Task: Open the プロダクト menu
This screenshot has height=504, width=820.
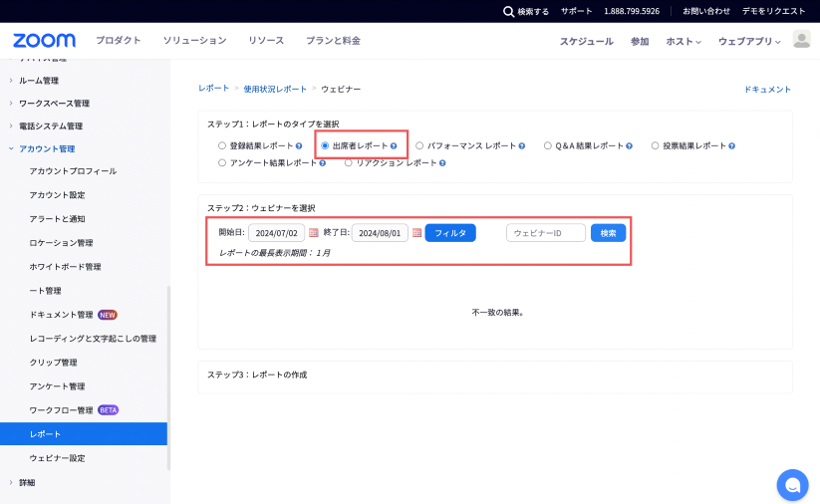Action: [x=118, y=41]
